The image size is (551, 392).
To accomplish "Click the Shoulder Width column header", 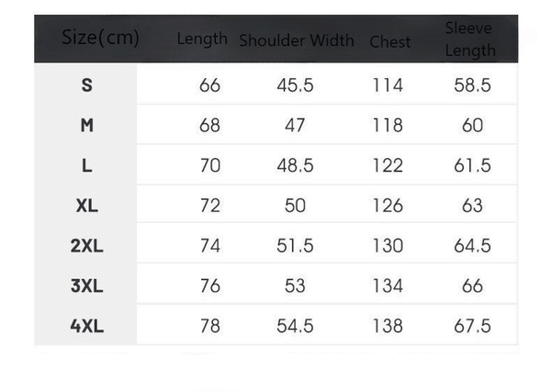I will tap(296, 40).
